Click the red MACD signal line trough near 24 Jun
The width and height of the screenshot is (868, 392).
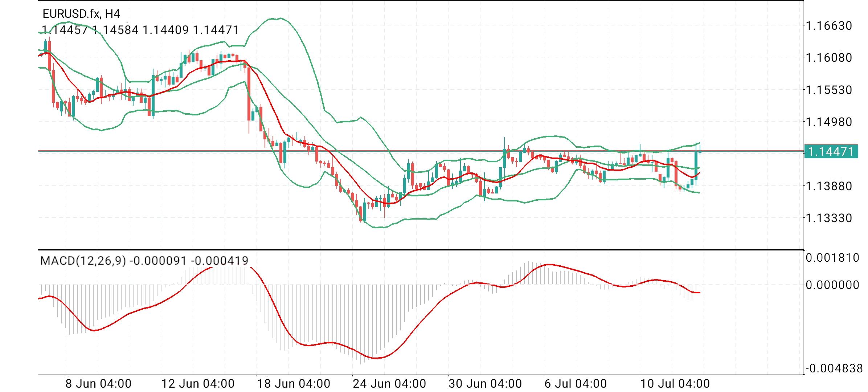pos(375,358)
